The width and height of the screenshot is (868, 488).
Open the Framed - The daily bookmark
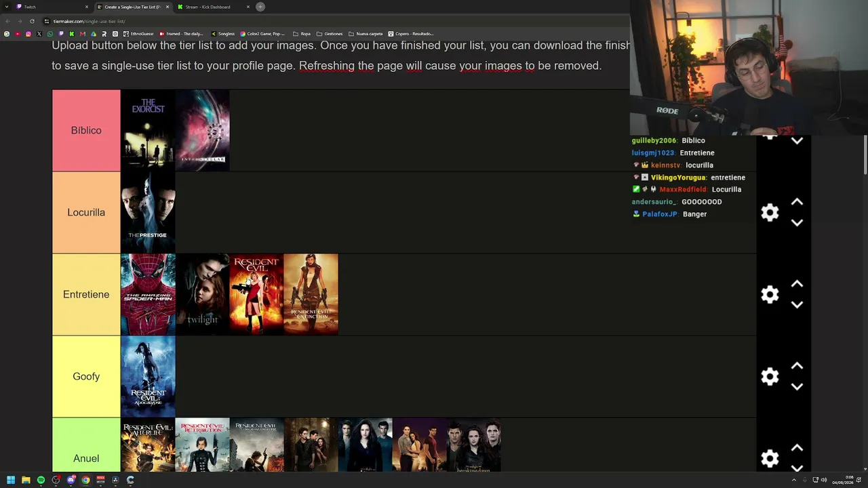point(181,34)
